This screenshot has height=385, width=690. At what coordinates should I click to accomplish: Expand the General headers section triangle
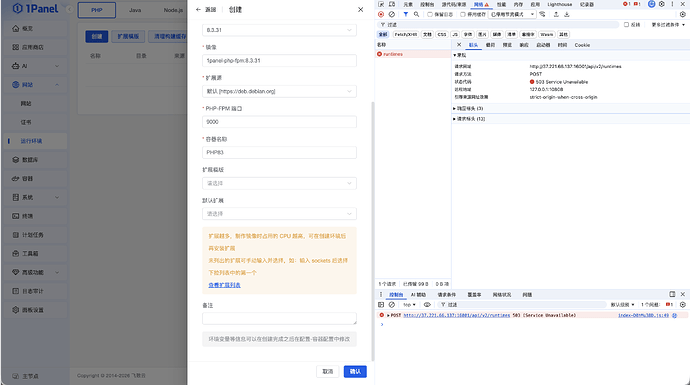click(x=455, y=55)
